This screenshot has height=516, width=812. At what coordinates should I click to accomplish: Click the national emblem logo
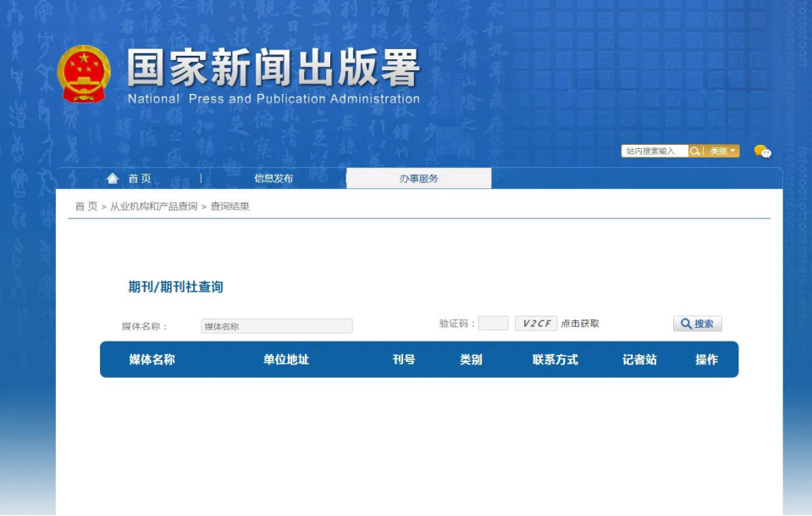tap(83, 74)
